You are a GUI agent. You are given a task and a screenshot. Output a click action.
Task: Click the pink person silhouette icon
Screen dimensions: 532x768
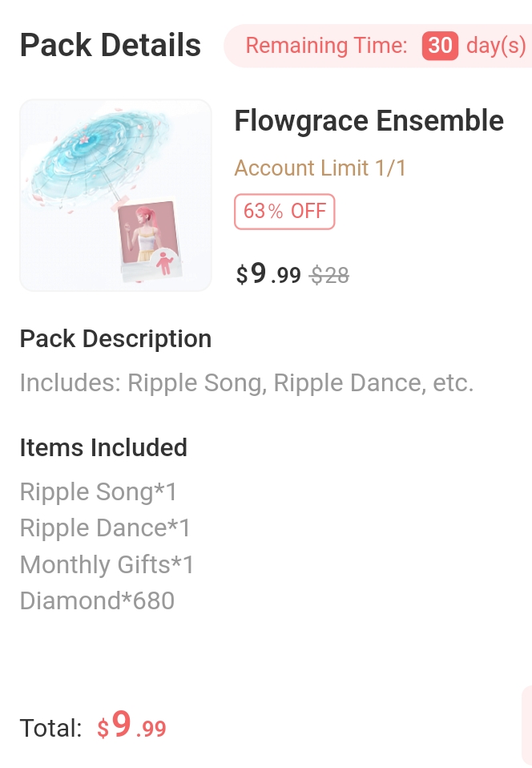coord(164,264)
